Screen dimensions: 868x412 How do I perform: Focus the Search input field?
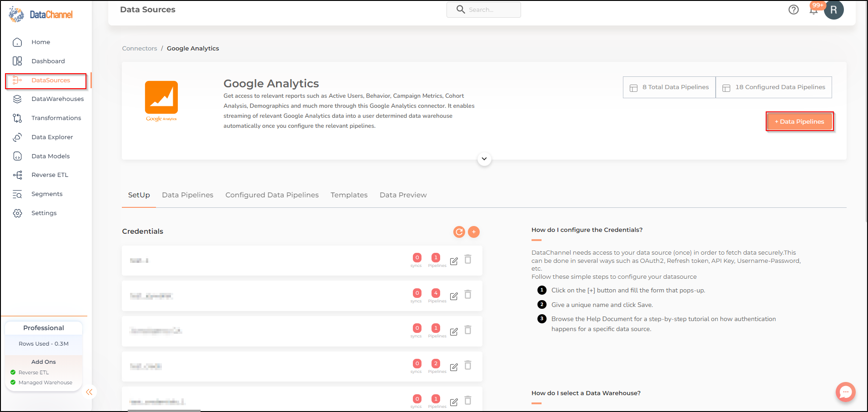pyautogui.click(x=484, y=10)
